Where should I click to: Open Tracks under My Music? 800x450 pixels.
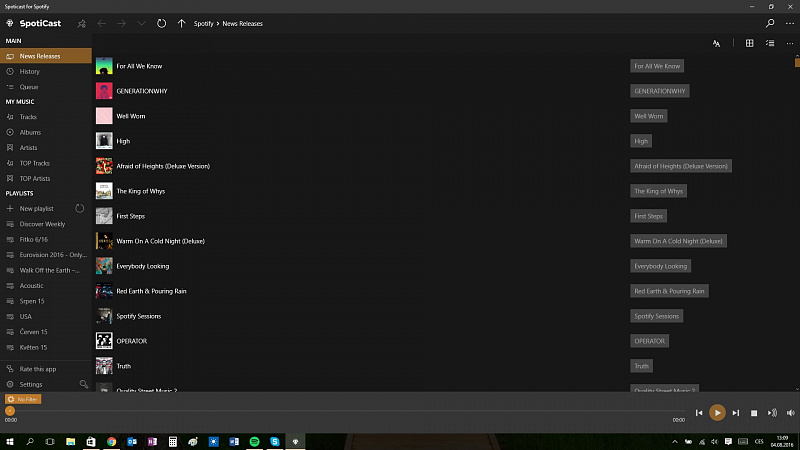point(46,117)
